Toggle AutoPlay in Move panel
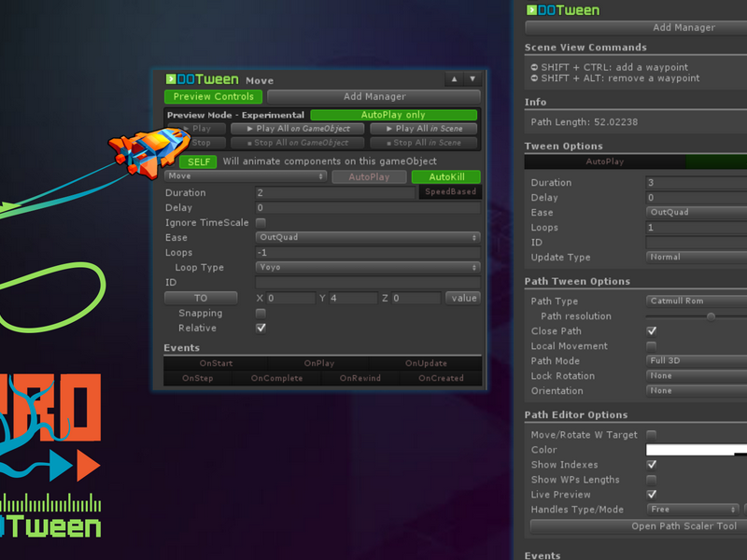 click(x=369, y=176)
